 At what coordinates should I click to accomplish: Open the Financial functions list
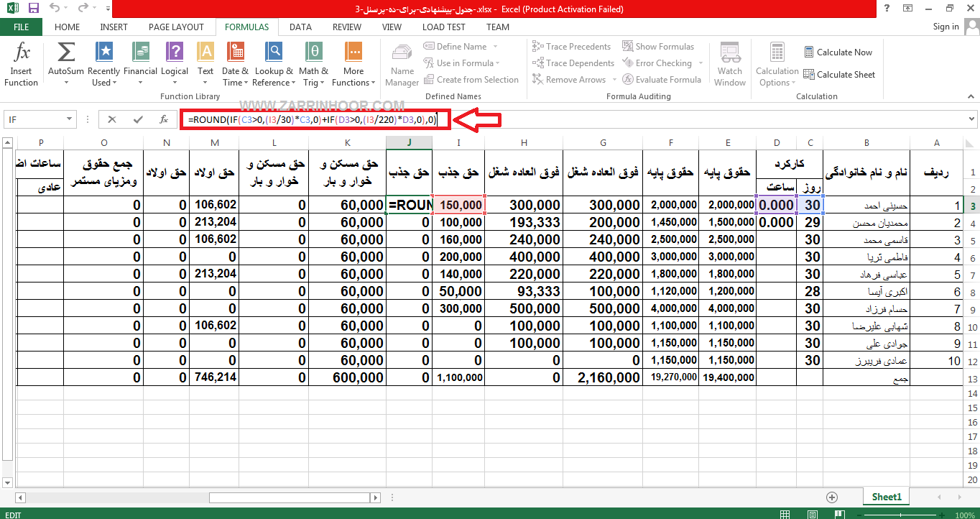[x=140, y=64]
